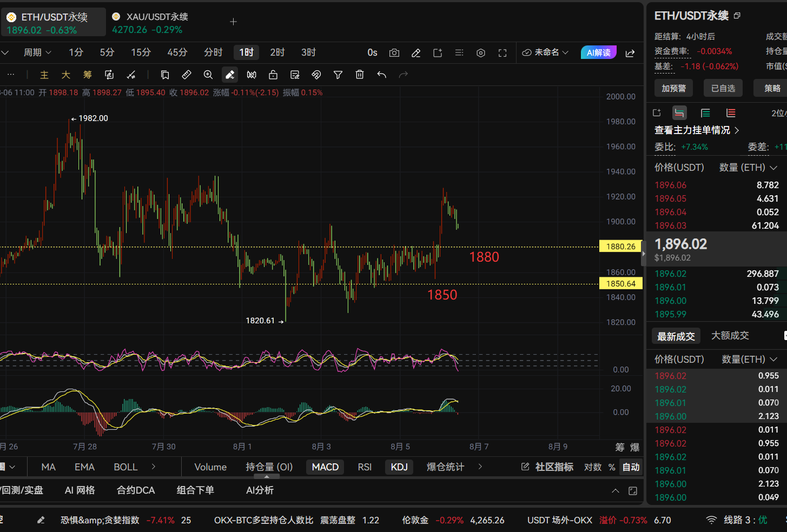Select the highlighted brush drawing tool
Viewport: 787px width, 532px height.
tap(230, 75)
